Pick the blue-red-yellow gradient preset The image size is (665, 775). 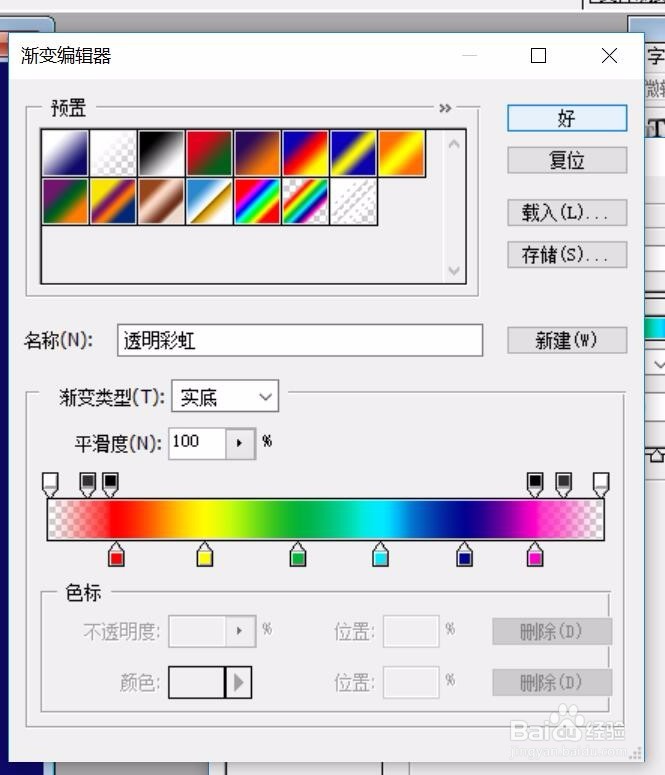click(306, 153)
